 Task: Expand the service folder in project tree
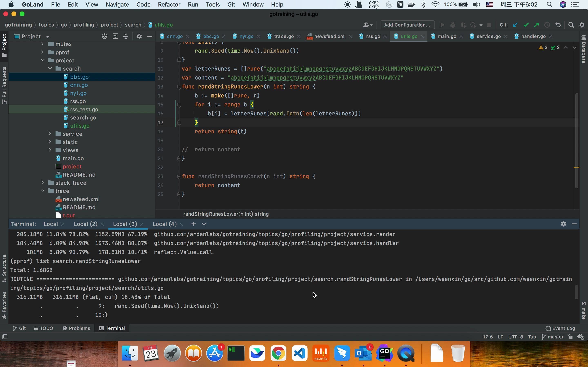[50, 134]
